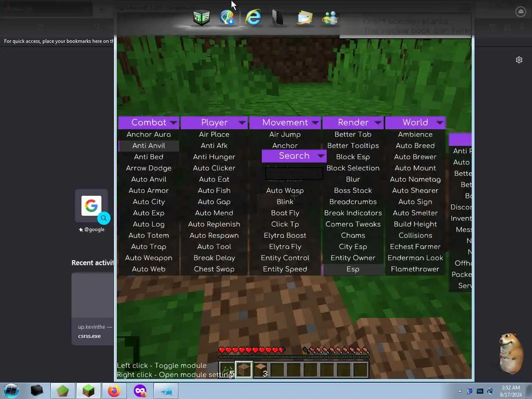Enable the Auto Totem module
532x399 pixels.
(x=149, y=235)
